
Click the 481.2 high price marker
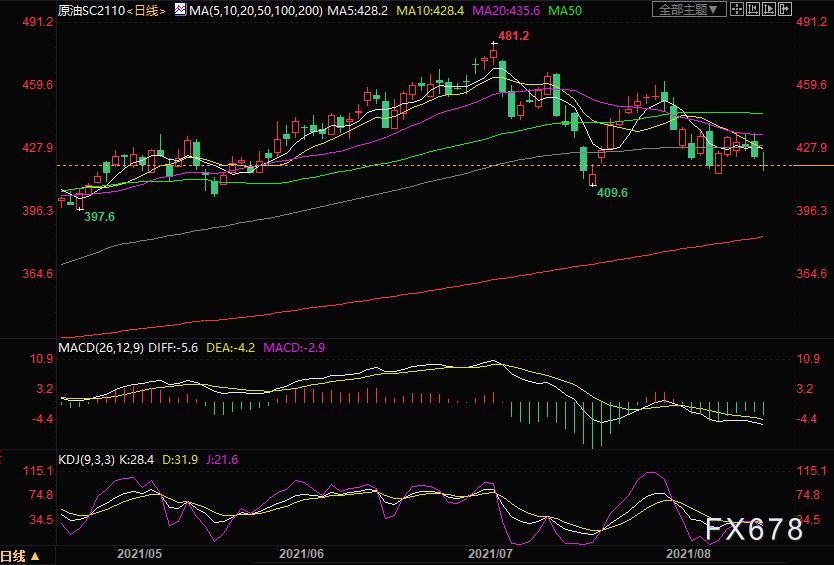pyautogui.click(x=513, y=36)
